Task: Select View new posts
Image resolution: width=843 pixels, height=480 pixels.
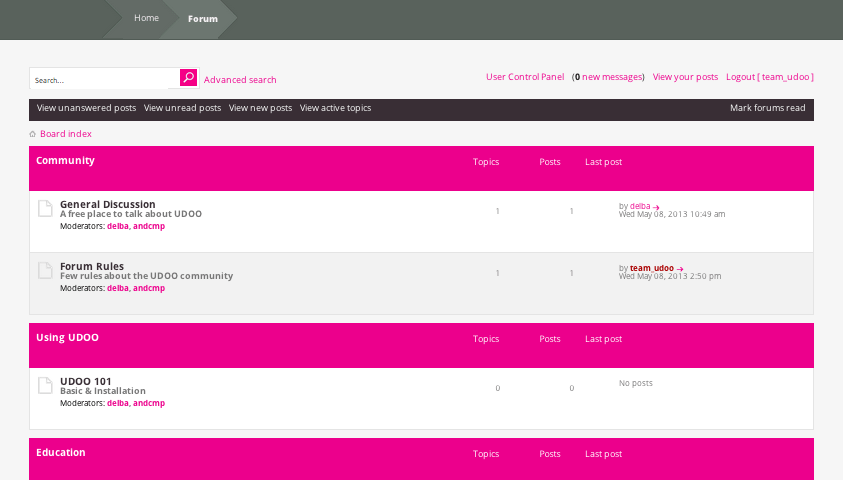Action: [x=260, y=108]
